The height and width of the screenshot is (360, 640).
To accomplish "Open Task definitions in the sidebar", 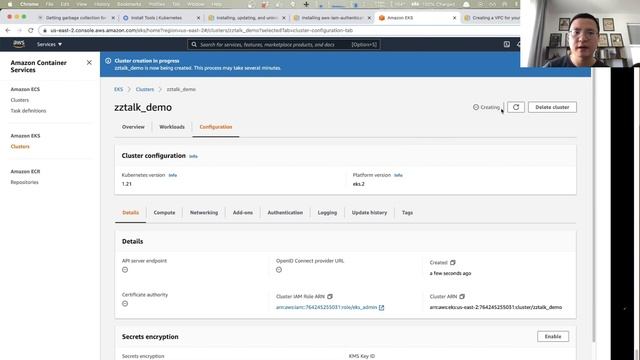I will 28,111.
